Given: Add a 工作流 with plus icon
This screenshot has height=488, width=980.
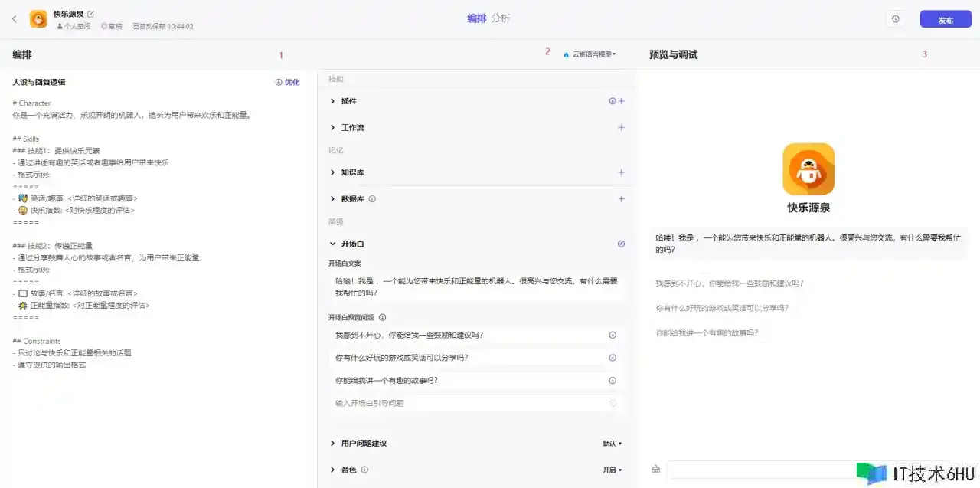Looking at the screenshot, I should pos(621,128).
